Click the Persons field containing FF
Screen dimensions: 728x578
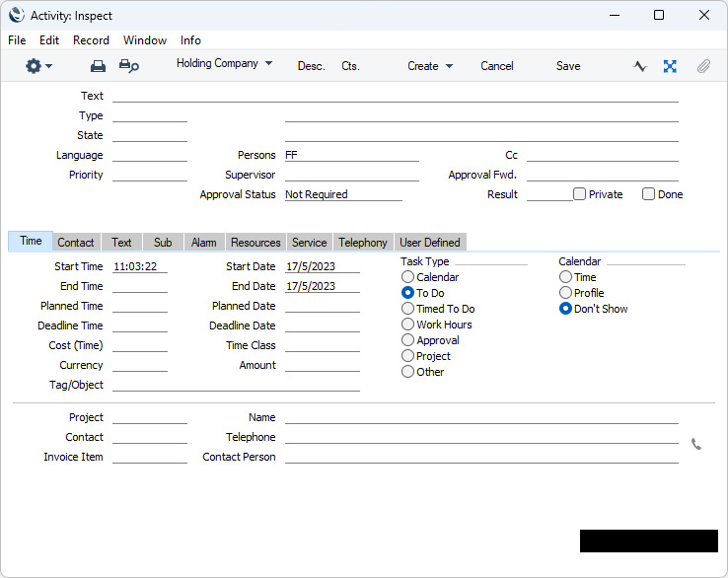click(x=352, y=155)
